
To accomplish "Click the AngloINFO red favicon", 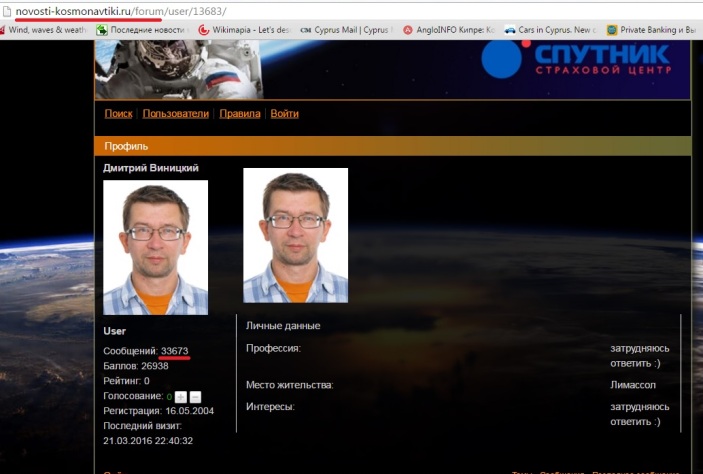I will [x=408, y=30].
